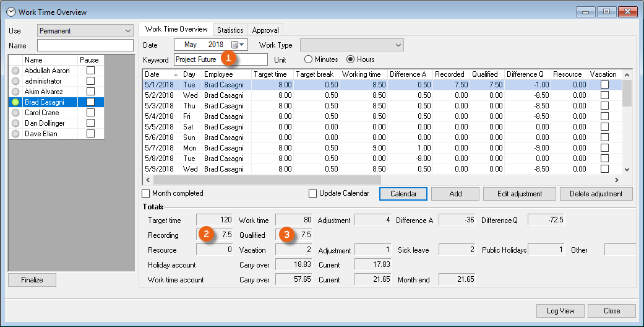Toggle the Pause checkbox for Akim Alvarez
This screenshot has width=644, height=327.
point(90,92)
